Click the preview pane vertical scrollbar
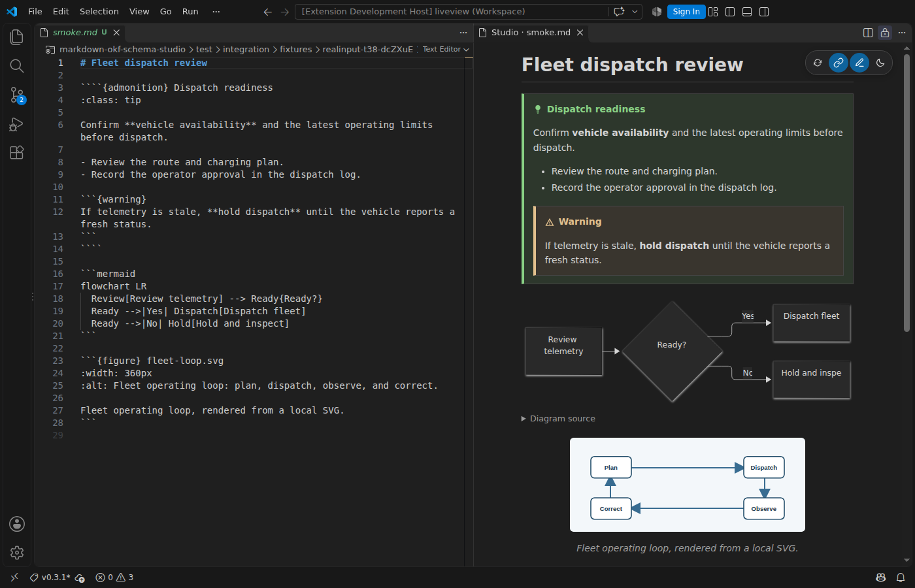Screen dimensions: 915x588 pos(907,193)
